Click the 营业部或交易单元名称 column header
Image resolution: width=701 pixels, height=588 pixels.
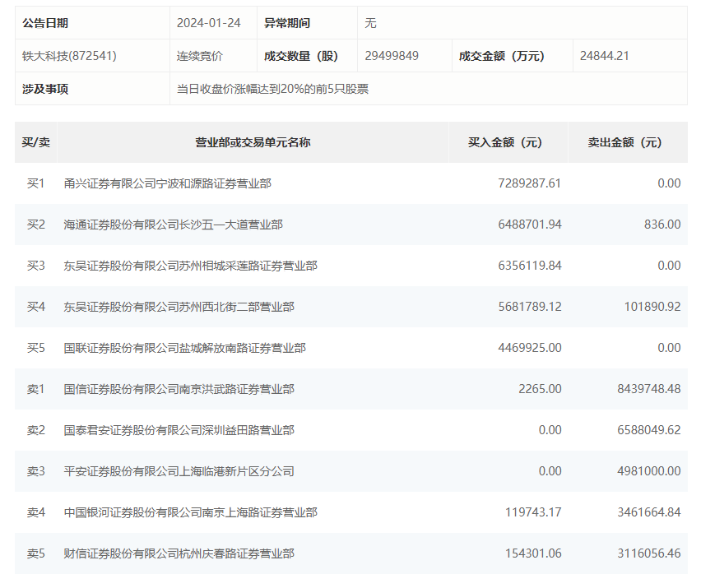tap(253, 142)
